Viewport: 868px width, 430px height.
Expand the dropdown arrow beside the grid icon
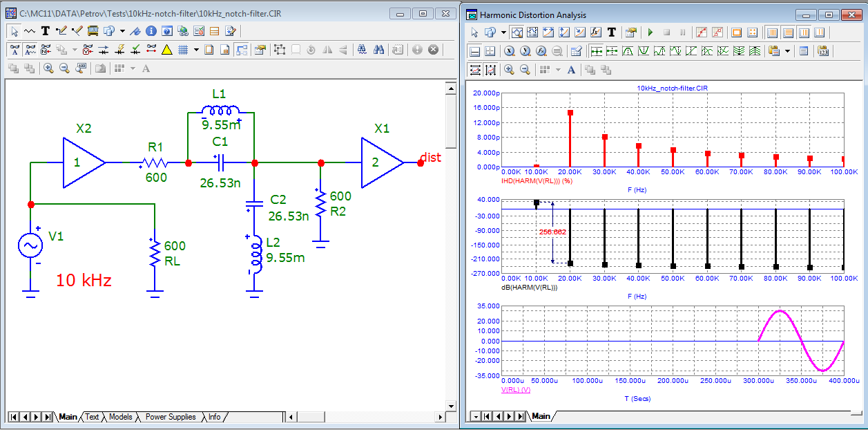point(196,50)
